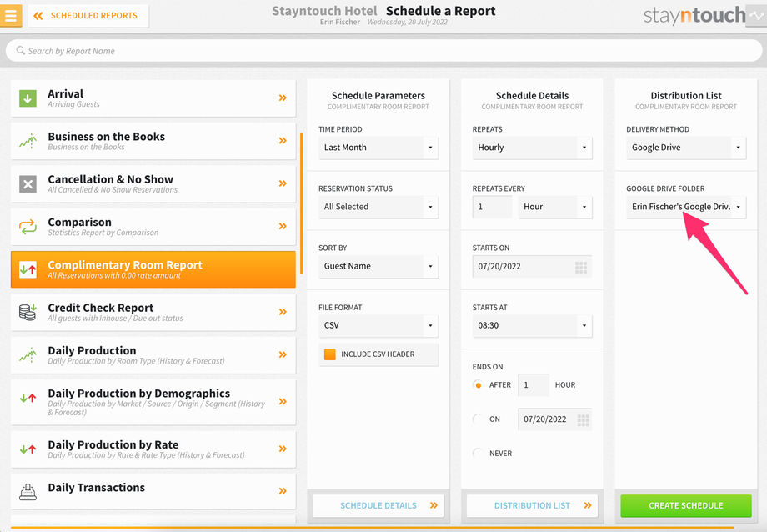
Task: Click the Cancellation & No Show X icon
Action: (x=28, y=184)
